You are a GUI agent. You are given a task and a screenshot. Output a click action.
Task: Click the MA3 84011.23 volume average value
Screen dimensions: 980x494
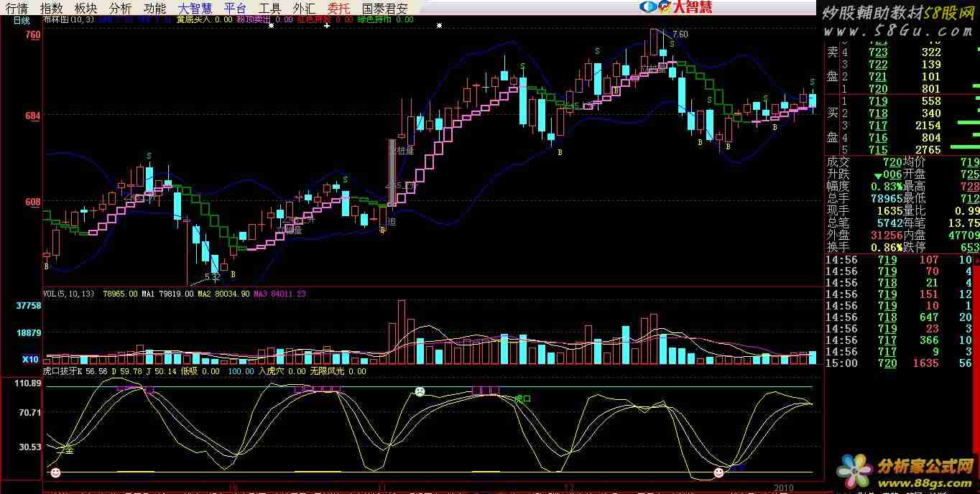coord(280,294)
